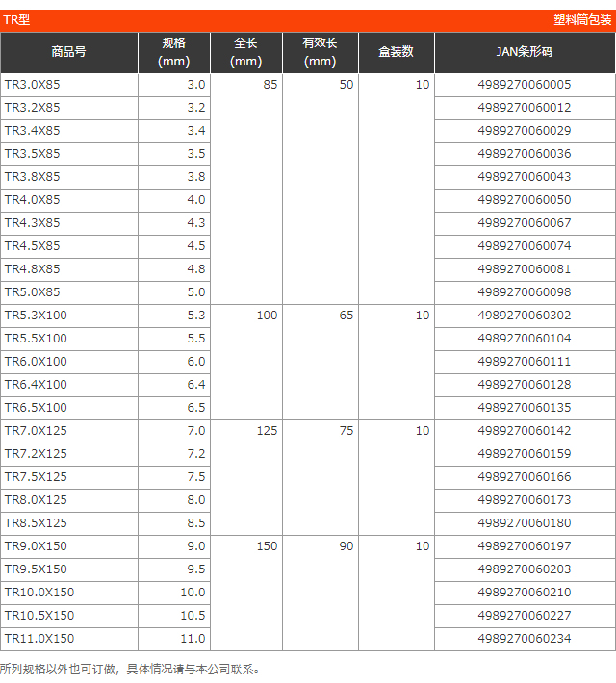
Task: Click the 商品号 column header
Action: pyautogui.click(x=68, y=52)
